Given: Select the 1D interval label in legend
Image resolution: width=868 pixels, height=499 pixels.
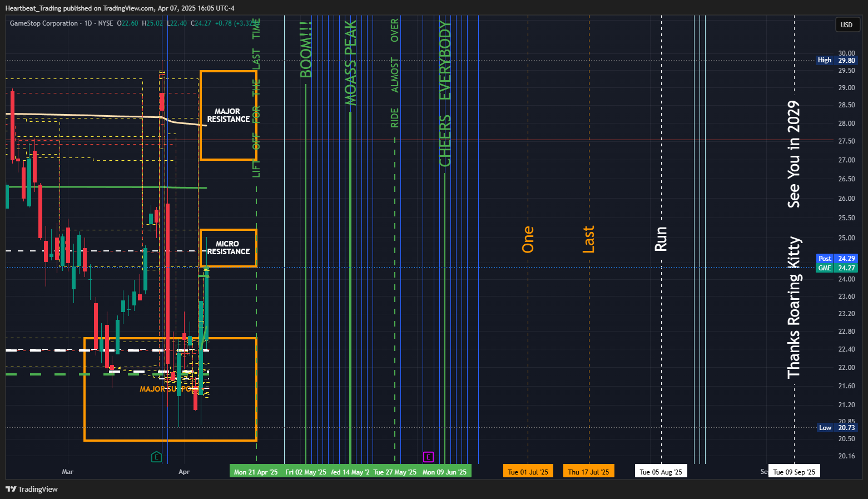Looking at the screenshot, I should [88, 23].
